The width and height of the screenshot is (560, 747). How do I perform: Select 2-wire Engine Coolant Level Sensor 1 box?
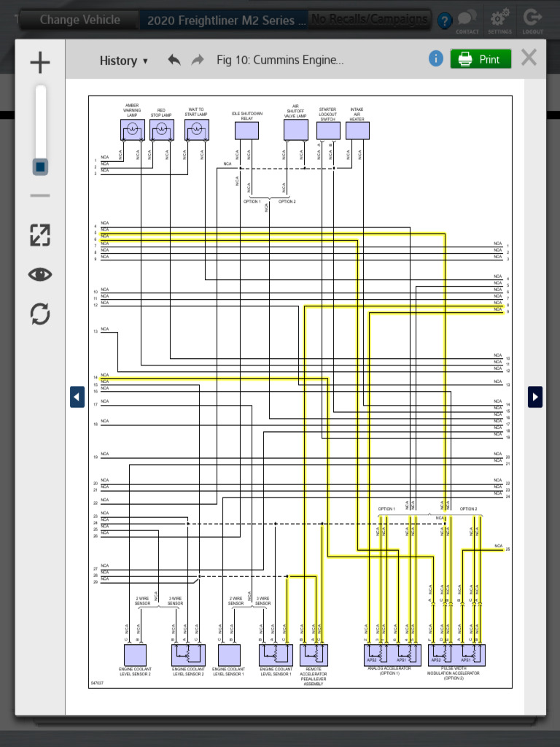coord(229,655)
